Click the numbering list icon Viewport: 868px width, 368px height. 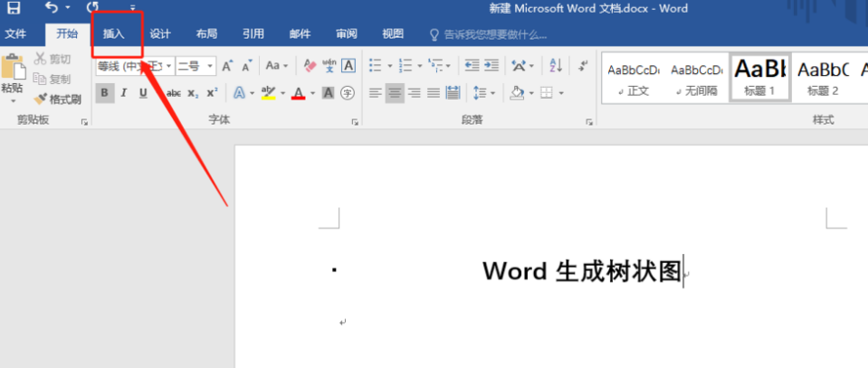click(x=405, y=66)
